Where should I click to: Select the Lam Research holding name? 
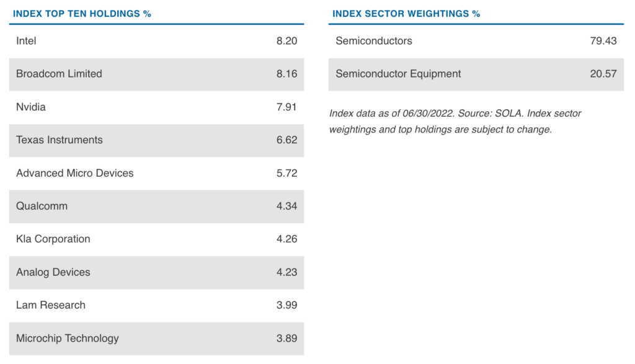pos(51,305)
